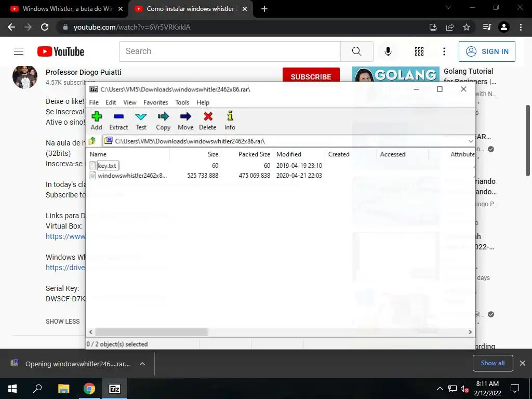Sort by the Created column header
The width and height of the screenshot is (532, 399).
tap(351, 154)
